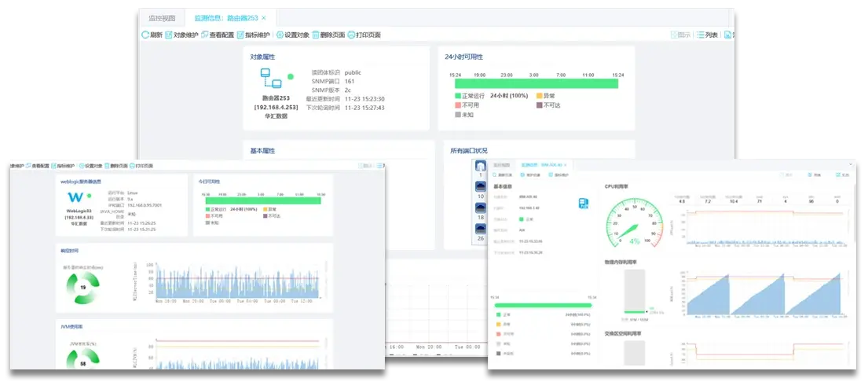Click refresh button in AIX window toolbar
Viewport: 868px width, 382px height.
[x=504, y=175]
